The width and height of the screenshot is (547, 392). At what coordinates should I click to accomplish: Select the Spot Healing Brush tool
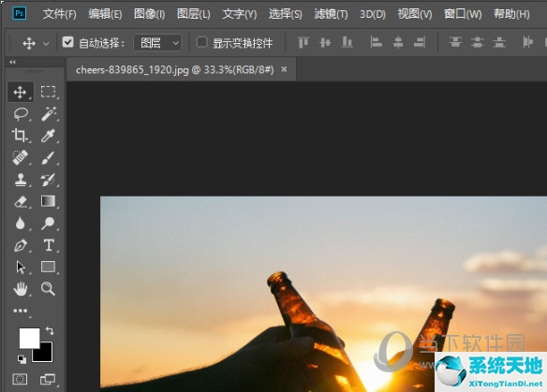coord(21,157)
